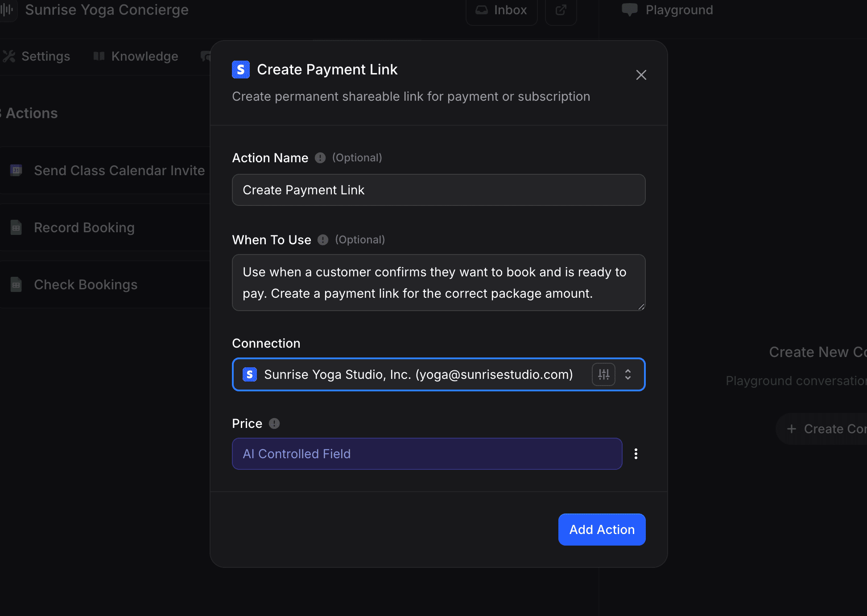Click the external link icon in the top bar
This screenshot has width=867, height=616.
tap(561, 9)
